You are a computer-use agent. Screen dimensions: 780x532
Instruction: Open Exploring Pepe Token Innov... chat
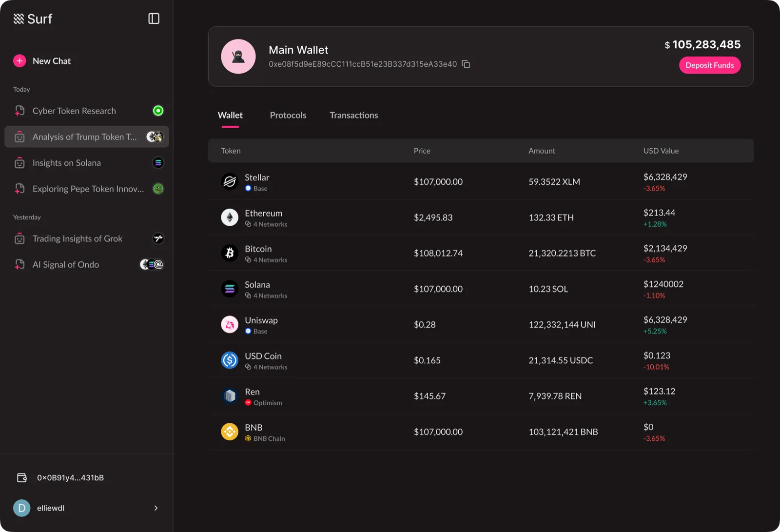[87, 189]
